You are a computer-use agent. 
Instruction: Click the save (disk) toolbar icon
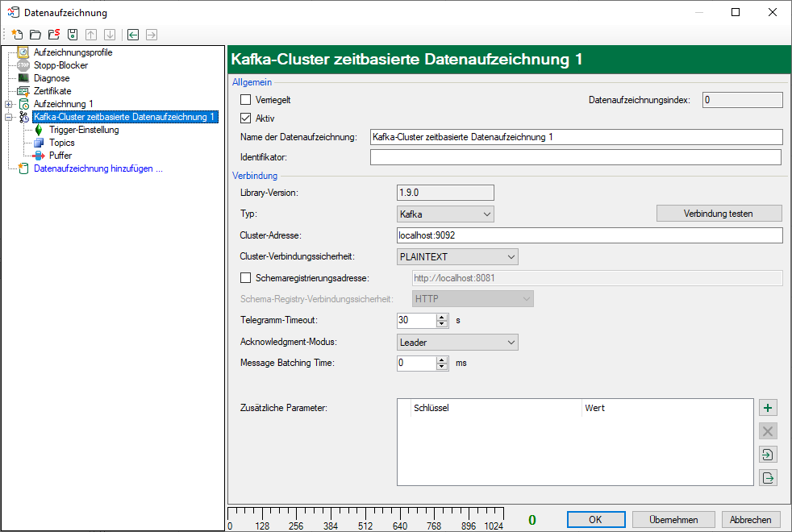pyautogui.click(x=73, y=35)
